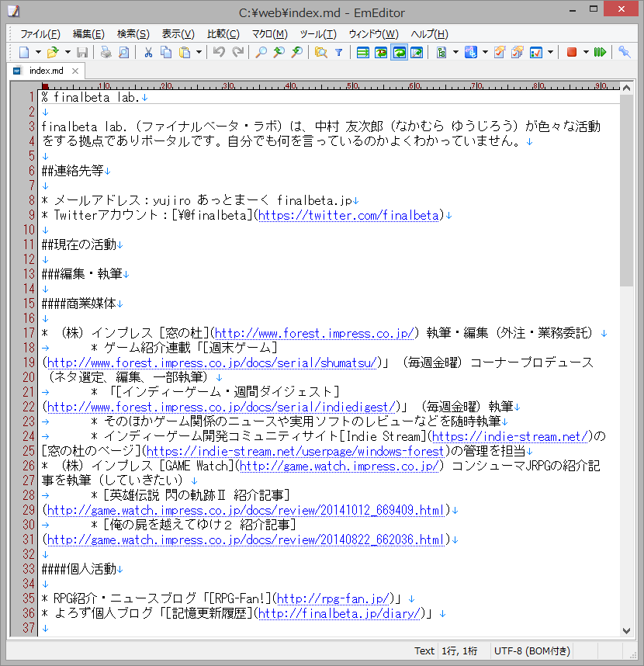Expand the Open file dropdown arrow

(66, 52)
